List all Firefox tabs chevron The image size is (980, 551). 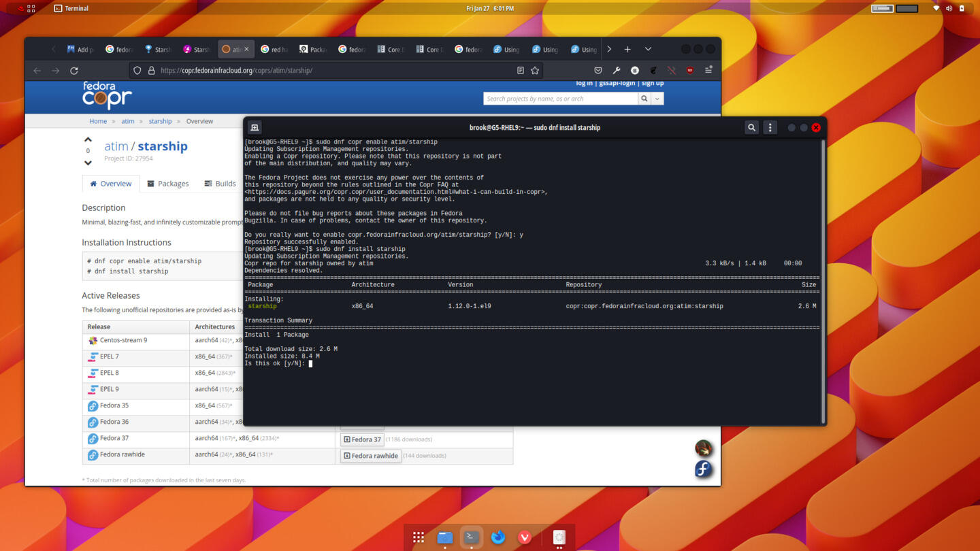[x=648, y=49]
